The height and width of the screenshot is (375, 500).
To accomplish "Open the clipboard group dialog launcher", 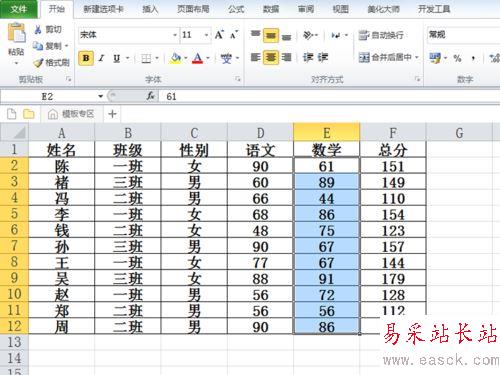I will [69, 79].
